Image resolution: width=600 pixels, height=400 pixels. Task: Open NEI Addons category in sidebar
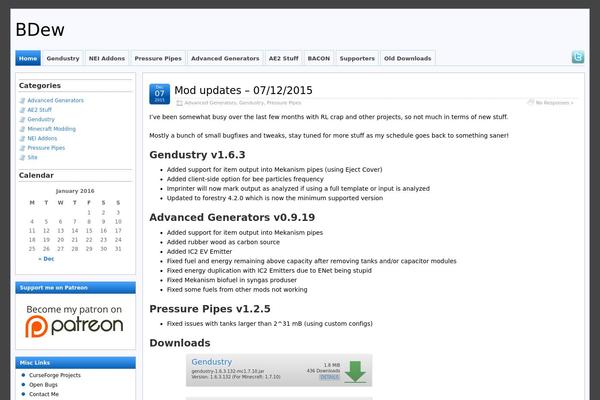click(x=42, y=139)
